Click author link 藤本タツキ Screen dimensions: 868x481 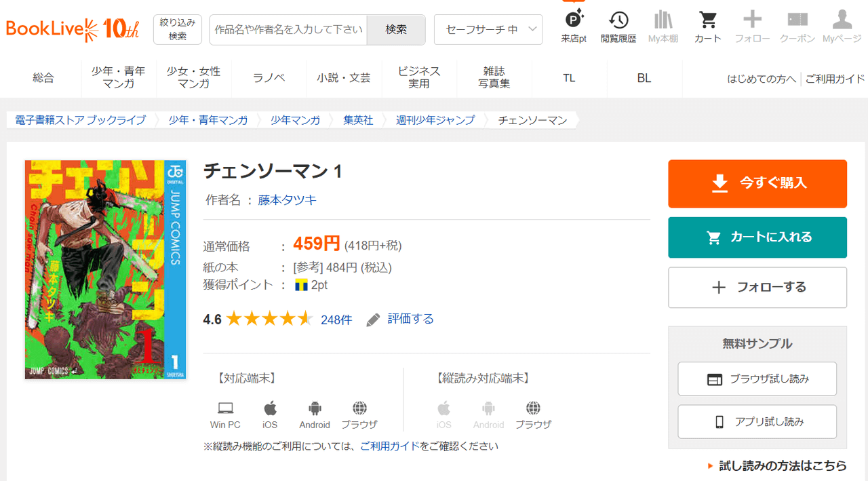click(x=287, y=200)
